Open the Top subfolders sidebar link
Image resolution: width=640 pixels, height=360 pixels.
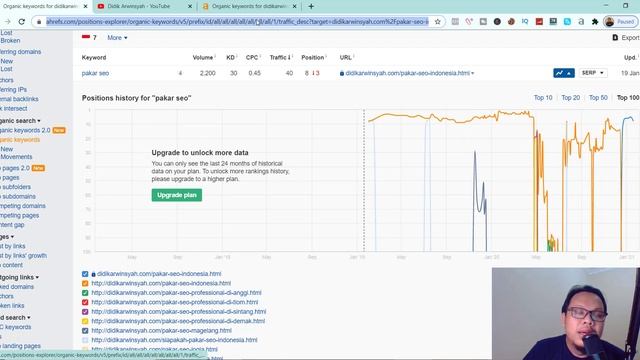[15, 187]
